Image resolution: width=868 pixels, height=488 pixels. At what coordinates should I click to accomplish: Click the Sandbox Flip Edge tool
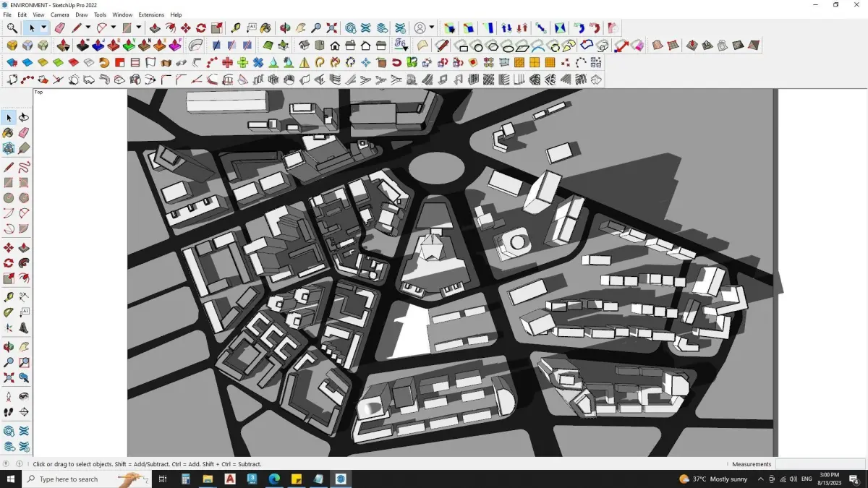[754, 46]
